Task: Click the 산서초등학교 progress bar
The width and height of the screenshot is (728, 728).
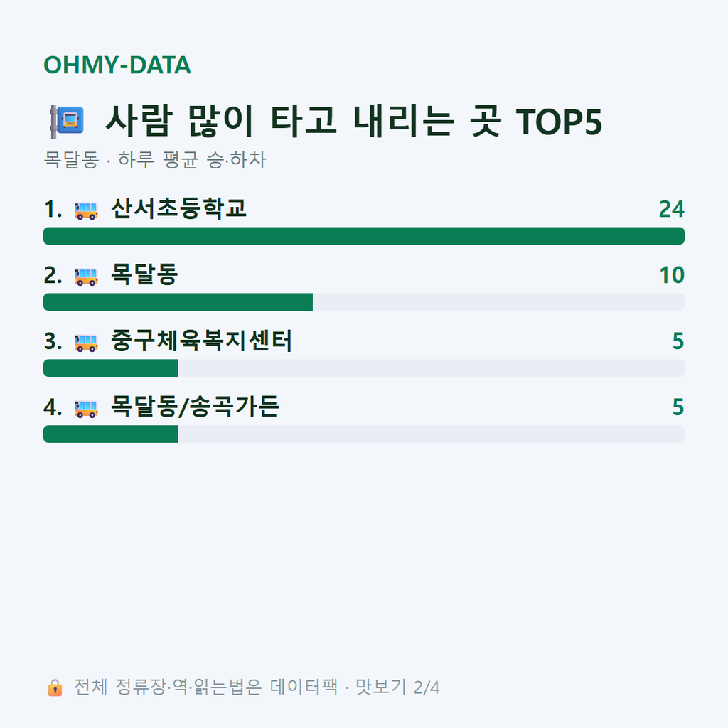Action: [x=364, y=236]
